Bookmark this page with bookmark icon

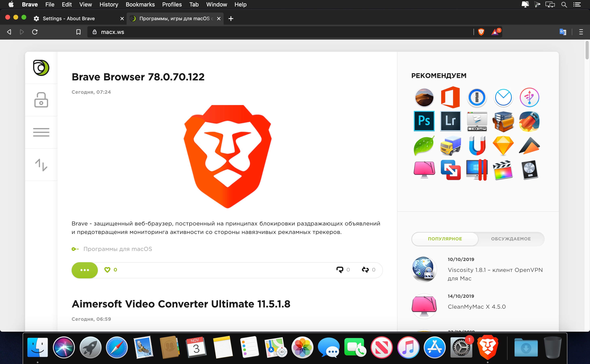pyautogui.click(x=78, y=32)
